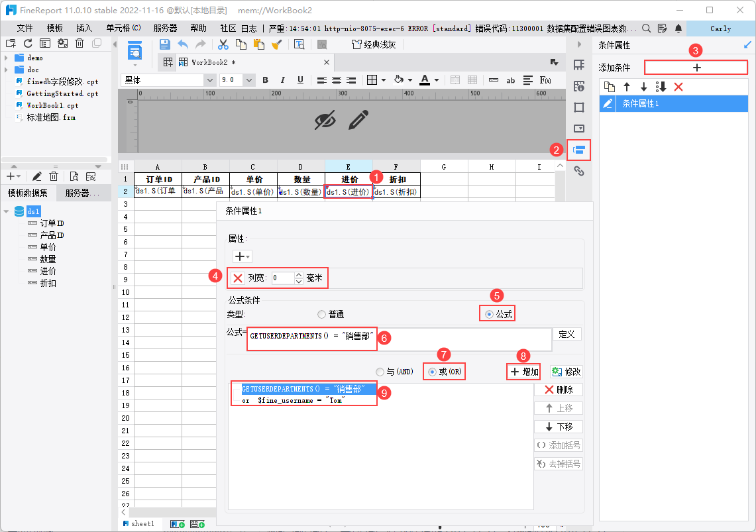Open WorkBook1.cpt file
756x532 pixels.
click(x=52, y=105)
